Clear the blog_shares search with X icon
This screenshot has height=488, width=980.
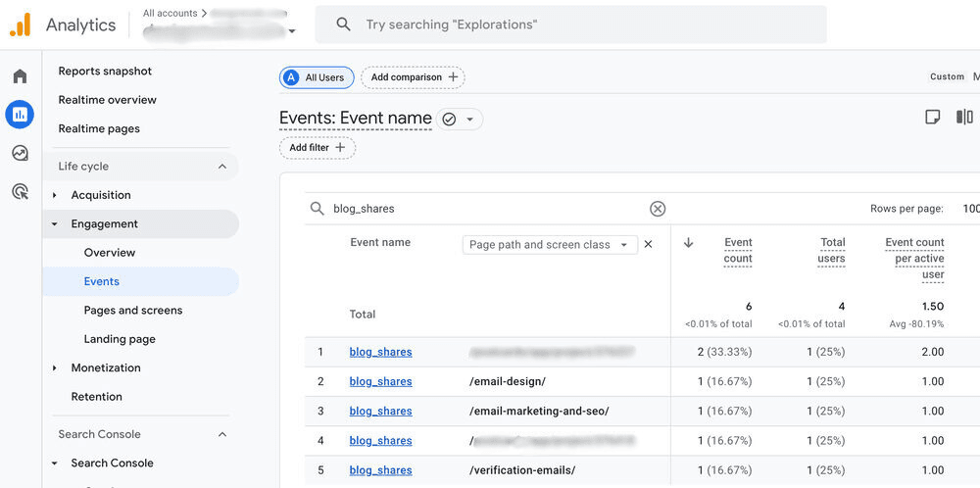pos(658,209)
